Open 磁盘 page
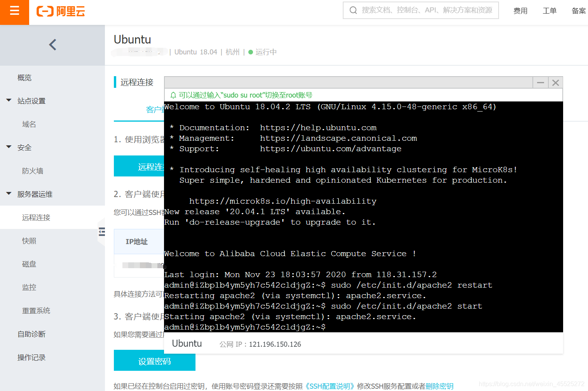 point(29,264)
